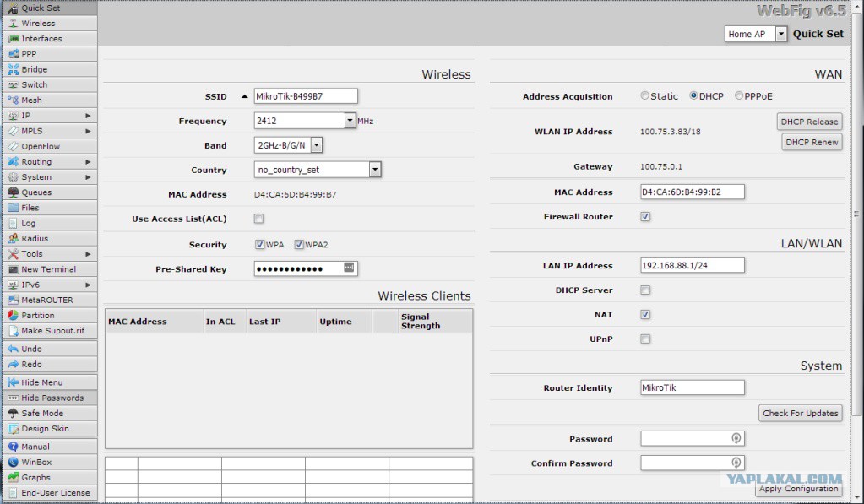Enable Use Access List (ACL) checkbox
The width and height of the screenshot is (864, 504).
click(259, 219)
